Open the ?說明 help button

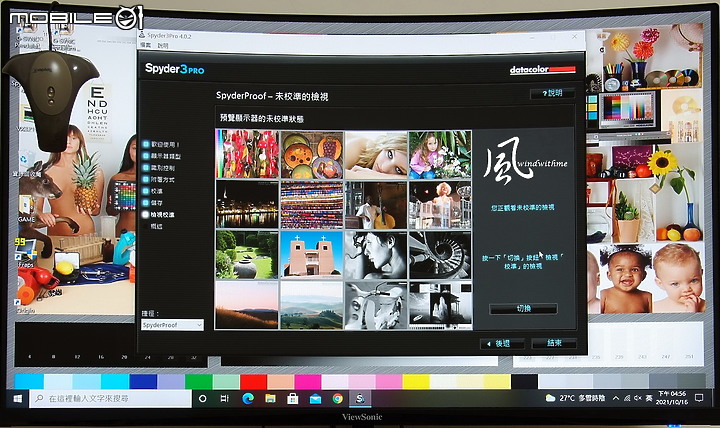(552, 93)
